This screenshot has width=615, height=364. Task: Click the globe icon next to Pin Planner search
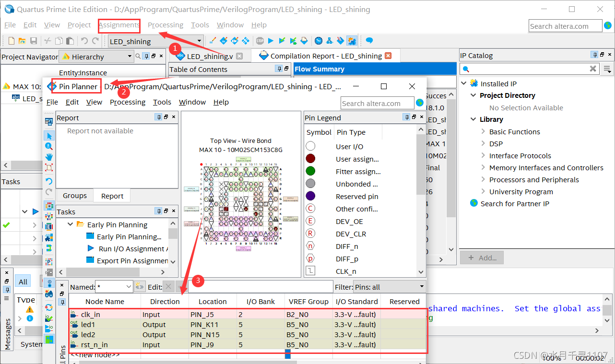[x=420, y=103]
